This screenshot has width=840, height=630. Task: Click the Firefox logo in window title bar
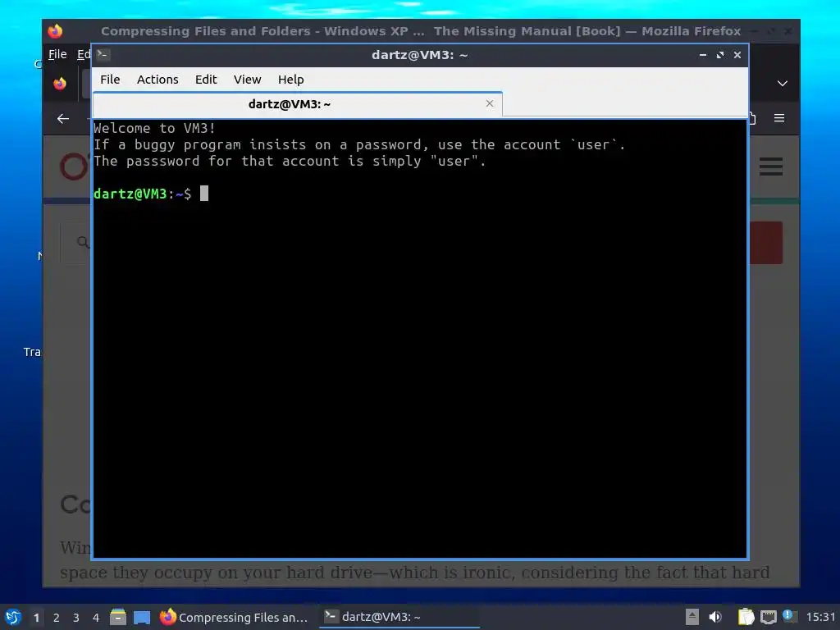[x=55, y=31]
